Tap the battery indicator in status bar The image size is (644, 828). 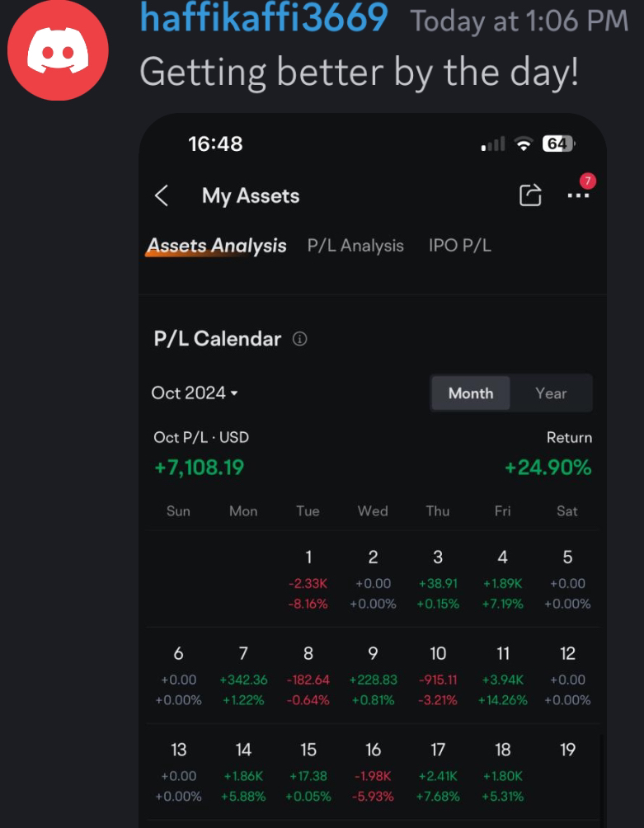(558, 143)
